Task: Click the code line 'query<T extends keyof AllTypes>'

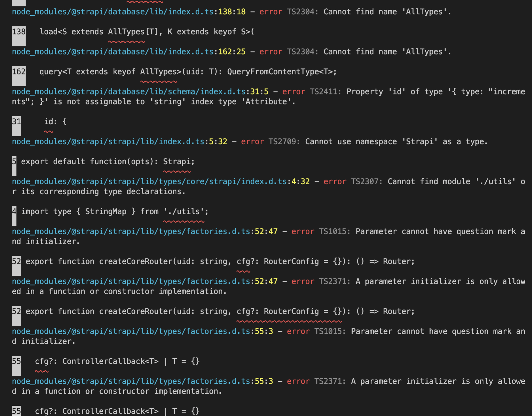Action: coord(188,72)
